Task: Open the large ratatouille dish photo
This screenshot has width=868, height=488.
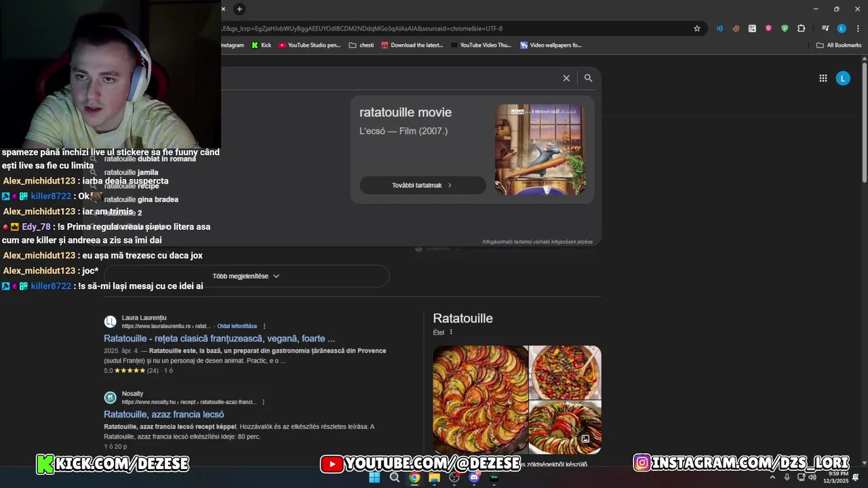Action: click(x=480, y=399)
